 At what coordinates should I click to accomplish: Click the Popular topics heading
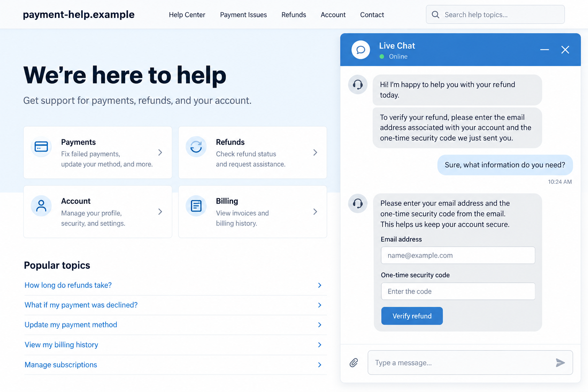[x=57, y=265]
